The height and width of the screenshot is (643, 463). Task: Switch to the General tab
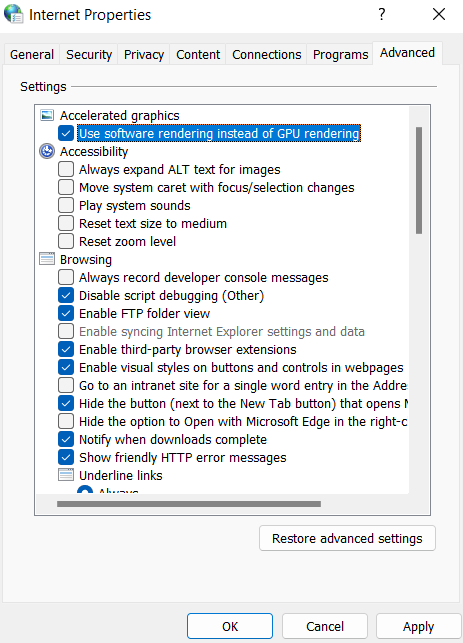click(32, 55)
